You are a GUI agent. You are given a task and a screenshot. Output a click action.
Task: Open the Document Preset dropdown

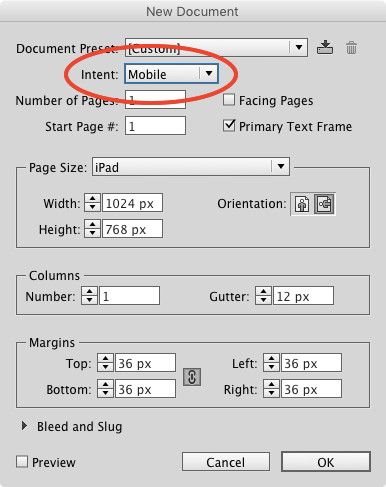tap(216, 48)
